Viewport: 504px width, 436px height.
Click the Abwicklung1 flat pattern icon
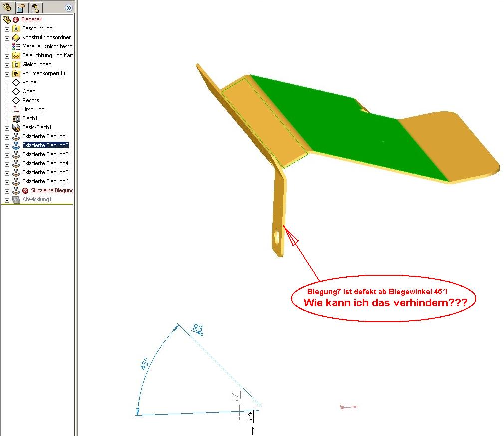[x=16, y=200]
